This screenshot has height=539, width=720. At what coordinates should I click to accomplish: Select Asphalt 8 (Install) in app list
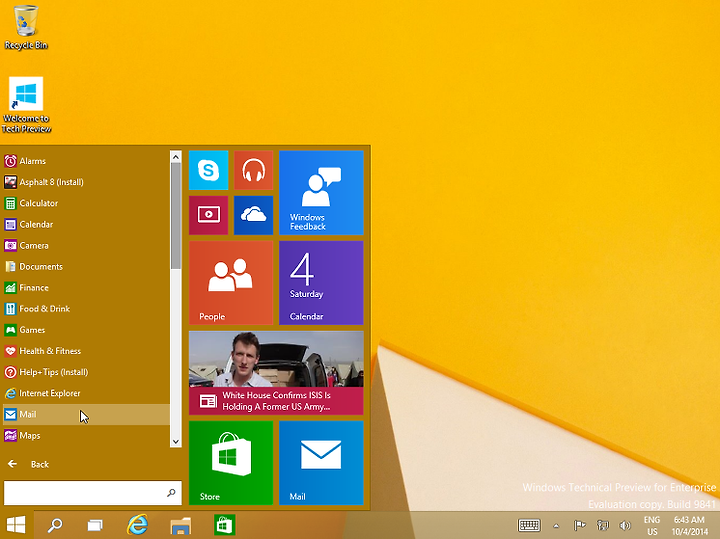(86, 182)
